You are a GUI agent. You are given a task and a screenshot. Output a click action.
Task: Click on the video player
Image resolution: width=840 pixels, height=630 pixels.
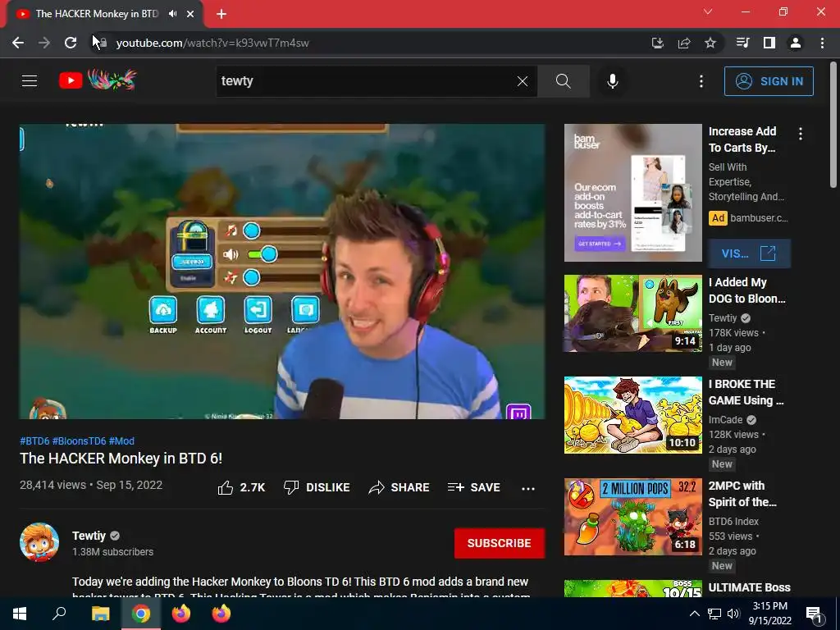(x=282, y=271)
